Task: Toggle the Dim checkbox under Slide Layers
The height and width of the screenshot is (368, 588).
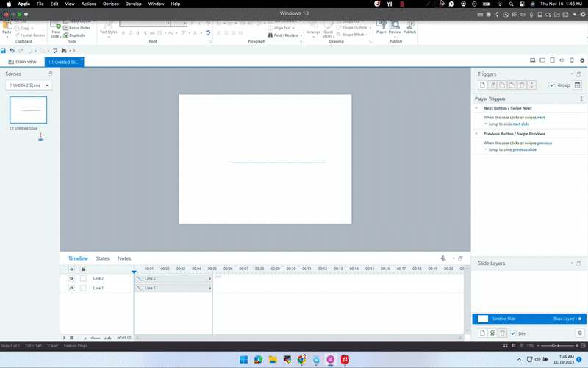Action: (x=513, y=333)
